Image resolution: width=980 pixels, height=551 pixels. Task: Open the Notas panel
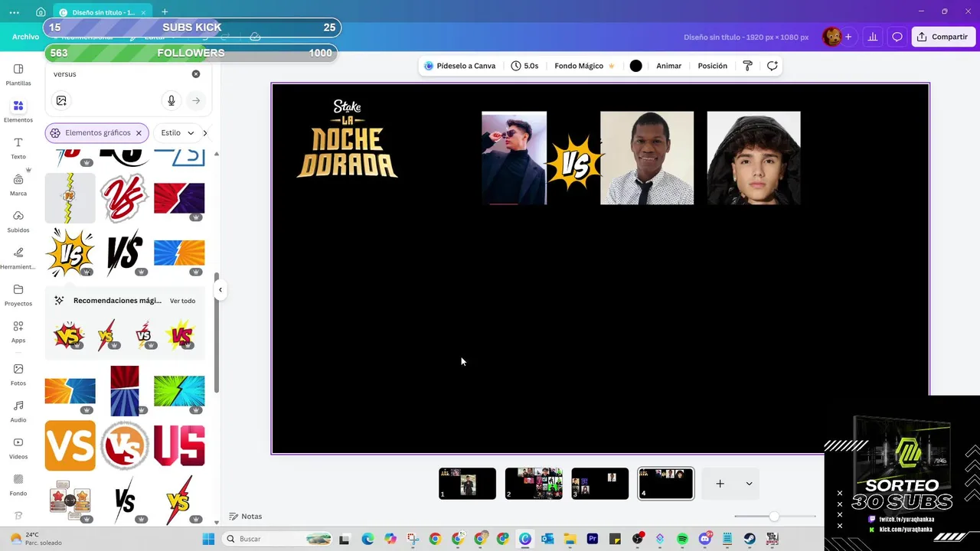(x=245, y=517)
